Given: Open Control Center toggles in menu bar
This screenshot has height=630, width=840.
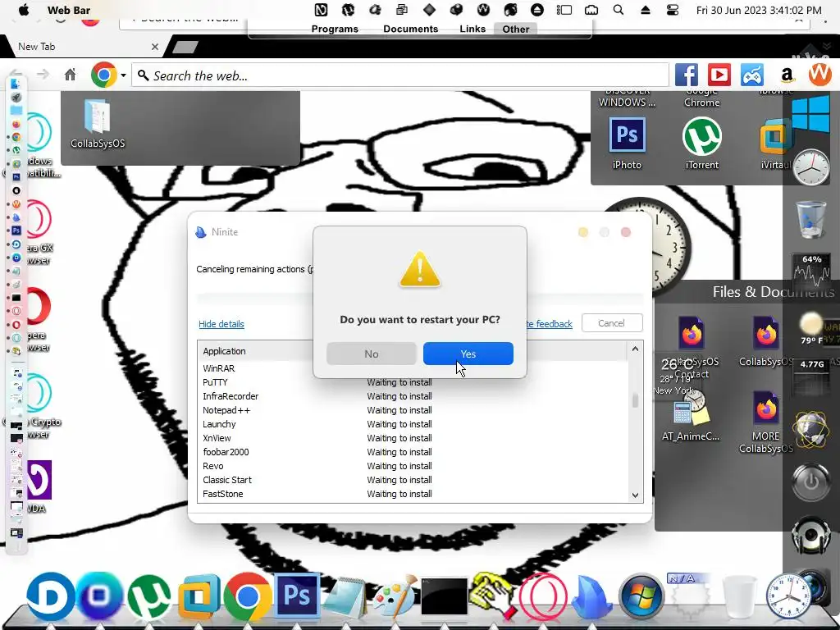Looking at the screenshot, I should point(673,10).
